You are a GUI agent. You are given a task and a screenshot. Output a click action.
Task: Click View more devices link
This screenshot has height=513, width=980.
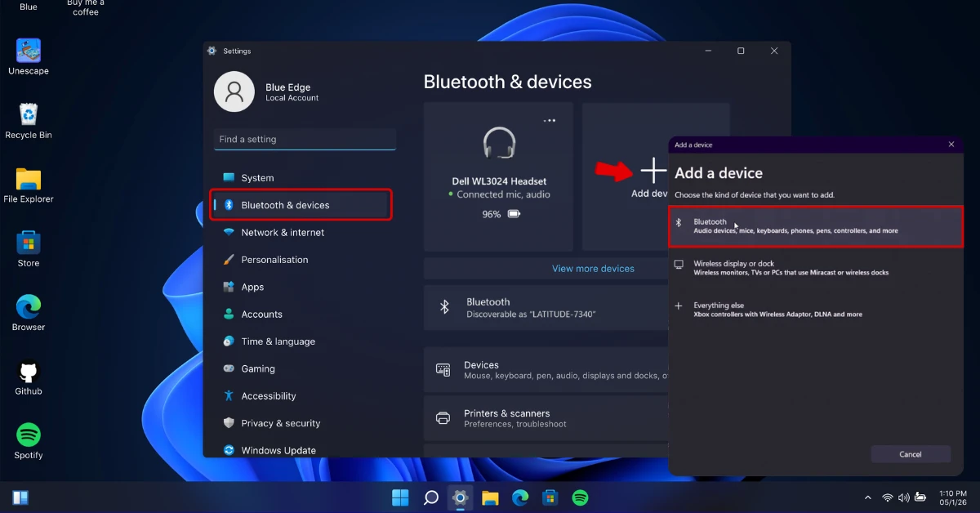click(593, 268)
